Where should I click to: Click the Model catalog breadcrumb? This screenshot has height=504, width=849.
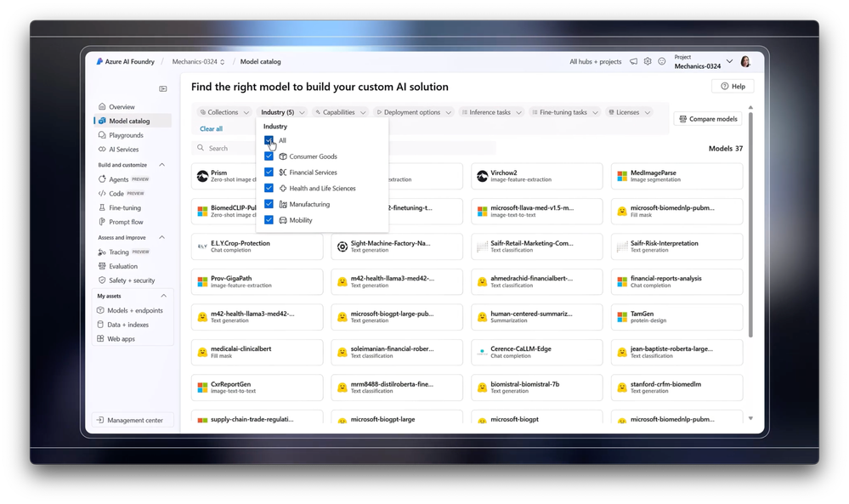click(x=260, y=62)
